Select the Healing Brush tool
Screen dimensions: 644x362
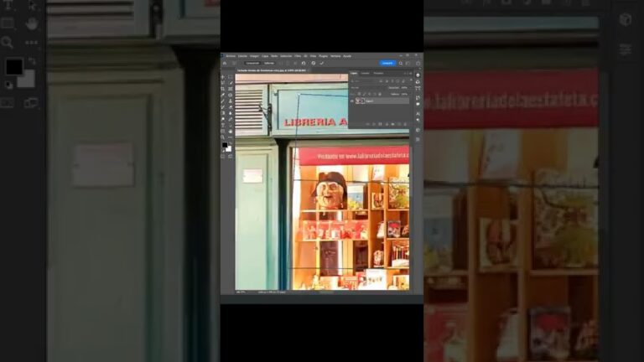tap(230, 96)
